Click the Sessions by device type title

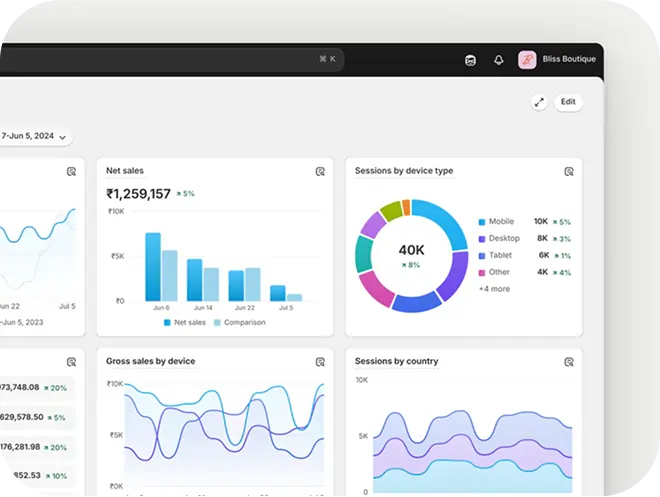tap(403, 171)
